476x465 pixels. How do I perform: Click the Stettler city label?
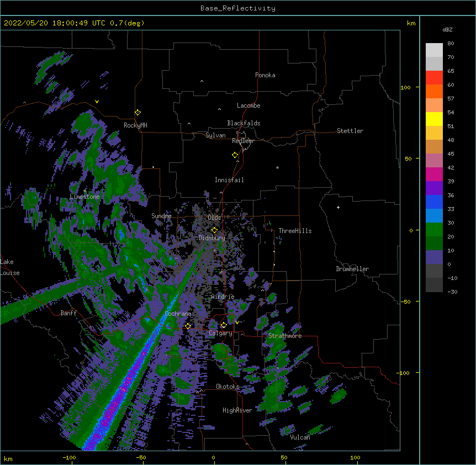(350, 131)
